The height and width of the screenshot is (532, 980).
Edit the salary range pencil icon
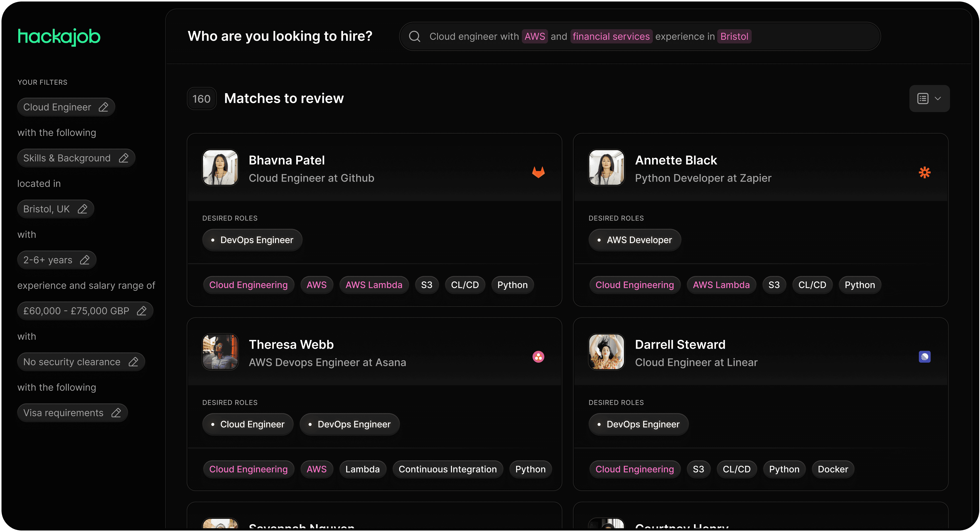(x=142, y=311)
